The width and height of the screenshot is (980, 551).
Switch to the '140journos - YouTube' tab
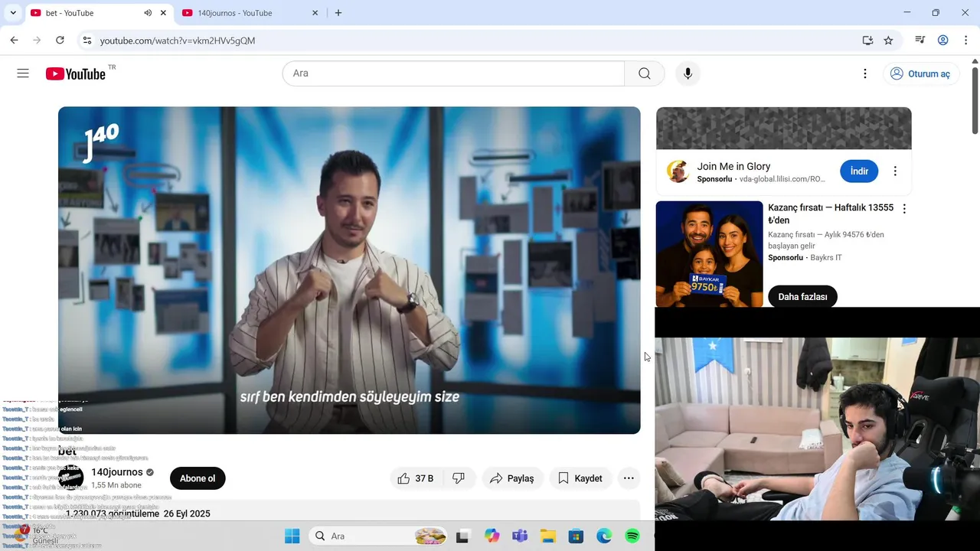pyautogui.click(x=235, y=13)
